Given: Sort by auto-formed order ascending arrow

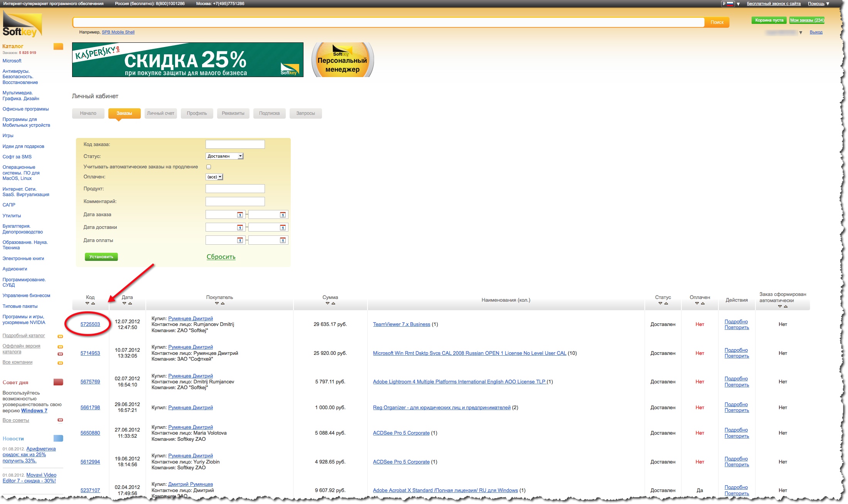Looking at the screenshot, I should [x=786, y=306].
